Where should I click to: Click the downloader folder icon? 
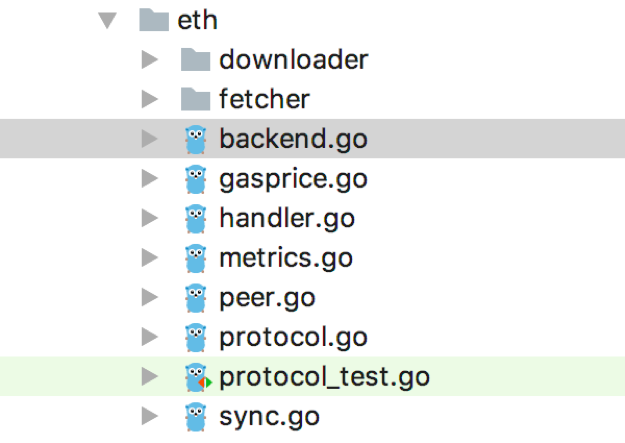pyautogui.click(x=195, y=59)
